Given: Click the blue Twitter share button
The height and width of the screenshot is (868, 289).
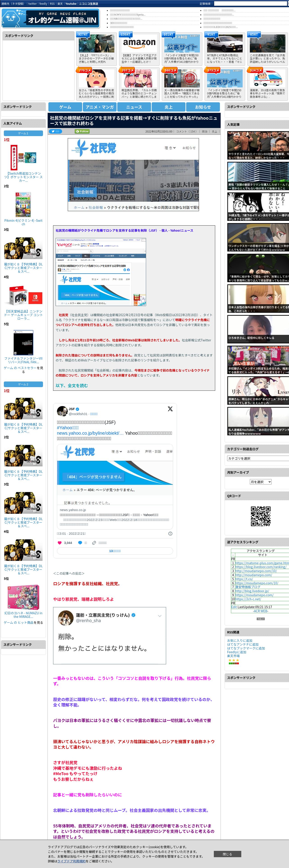Looking at the screenshot, I should click(56, 131).
